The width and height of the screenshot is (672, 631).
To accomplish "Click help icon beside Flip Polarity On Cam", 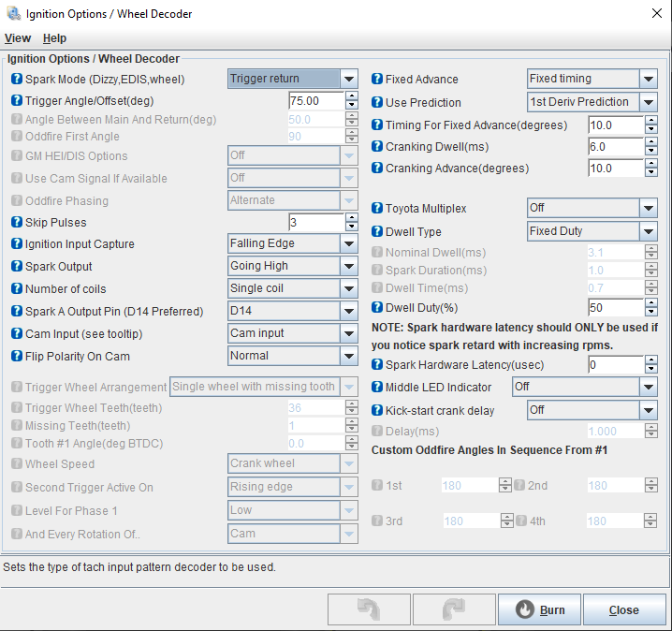I will pyautogui.click(x=17, y=356).
